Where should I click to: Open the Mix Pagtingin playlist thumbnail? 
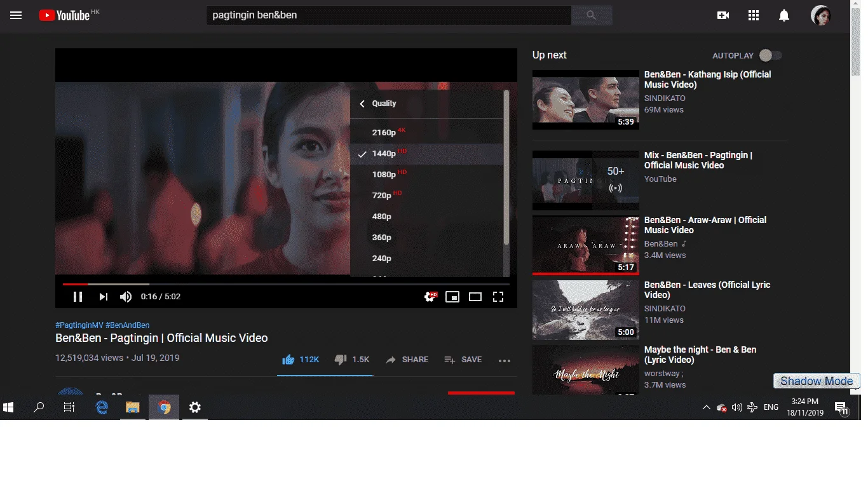586,180
